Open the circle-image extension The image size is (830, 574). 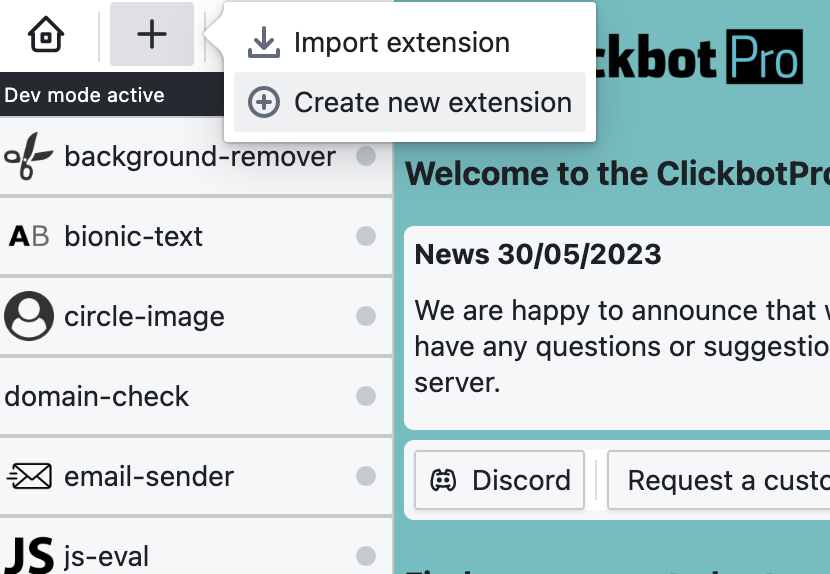pyautogui.click(x=196, y=316)
